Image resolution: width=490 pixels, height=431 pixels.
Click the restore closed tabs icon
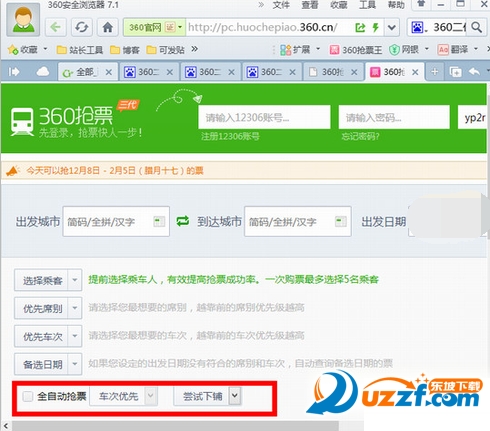coord(455,72)
